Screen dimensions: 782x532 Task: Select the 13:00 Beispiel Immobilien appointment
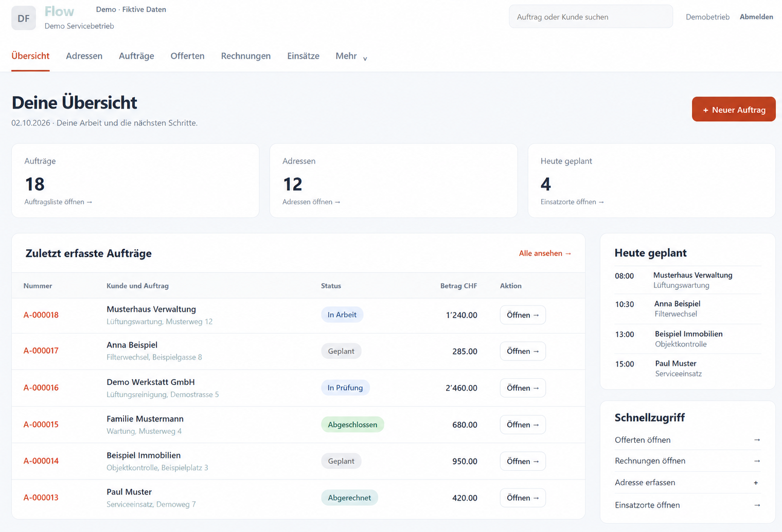coord(688,339)
